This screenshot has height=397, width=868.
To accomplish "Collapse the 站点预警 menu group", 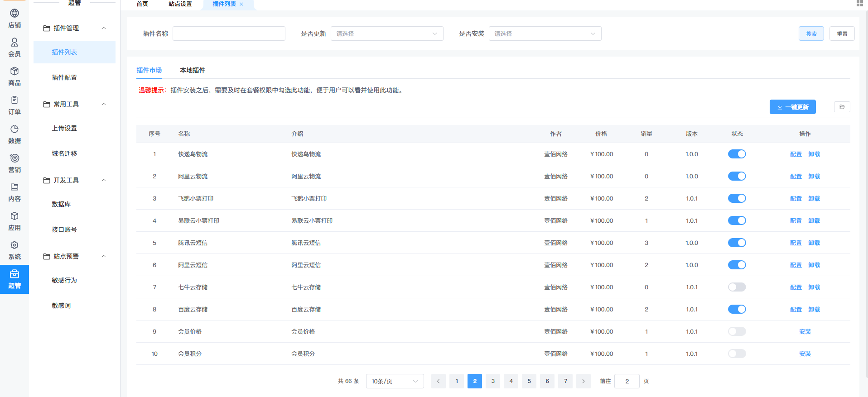I will (x=104, y=256).
